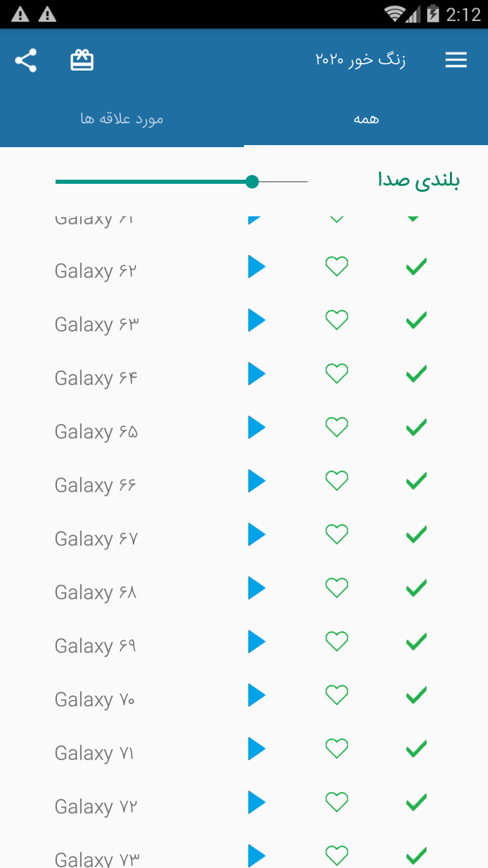This screenshot has height=868, width=488.
Task: Open the gift box icon
Action: coord(82,60)
